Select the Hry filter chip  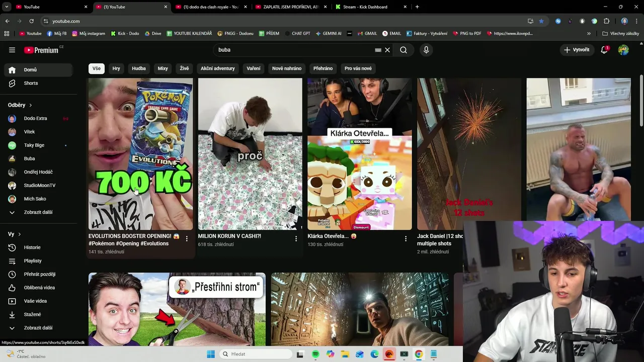point(116,68)
